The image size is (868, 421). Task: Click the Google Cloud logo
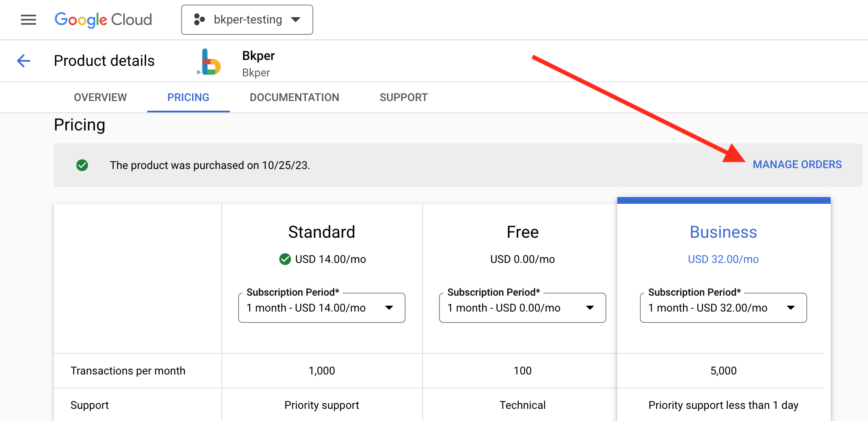[103, 19]
